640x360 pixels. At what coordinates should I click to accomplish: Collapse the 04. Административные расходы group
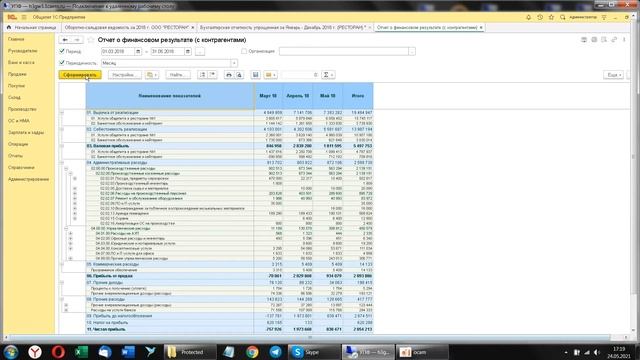[62, 162]
